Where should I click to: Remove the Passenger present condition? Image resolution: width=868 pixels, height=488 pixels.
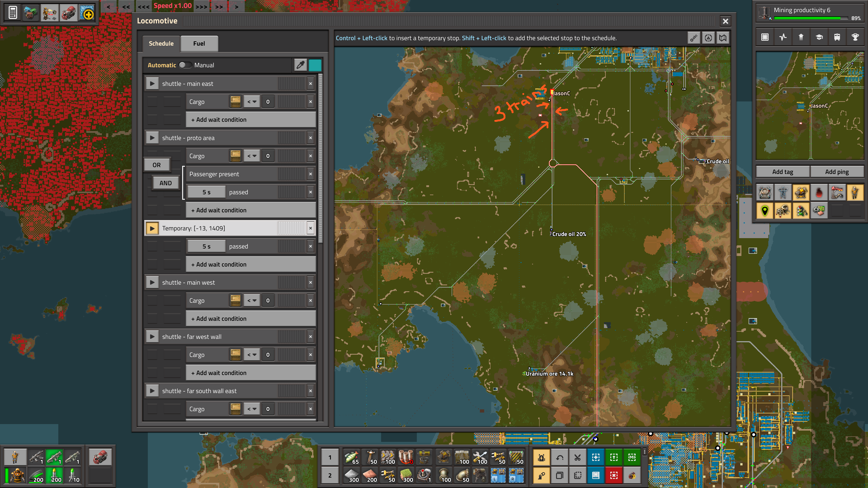click(x=310, y=174)
